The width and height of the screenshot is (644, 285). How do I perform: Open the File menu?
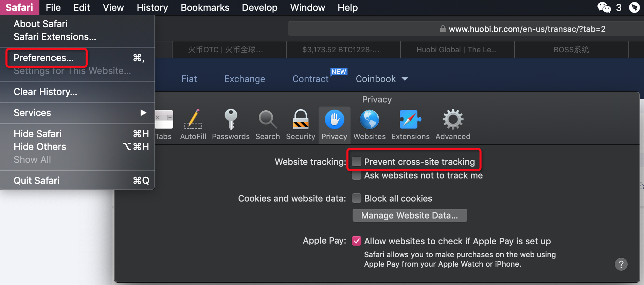point(53,7)
